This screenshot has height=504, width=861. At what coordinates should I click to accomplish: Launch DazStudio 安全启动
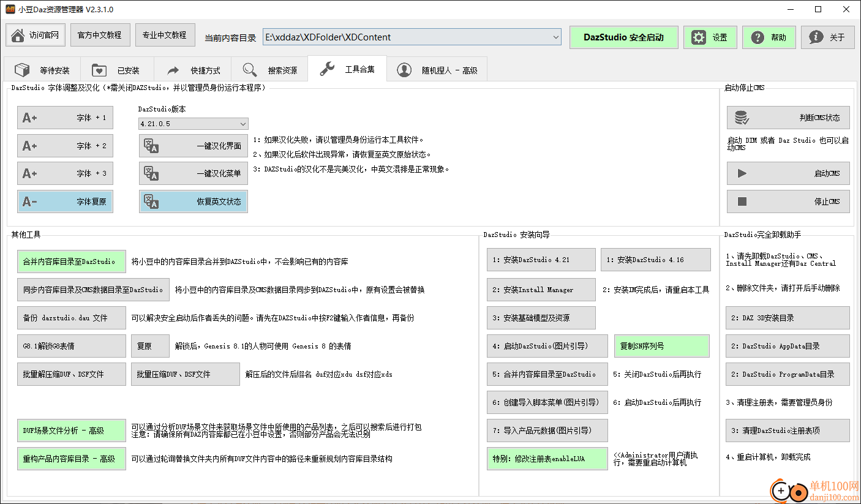click(623, 37)
